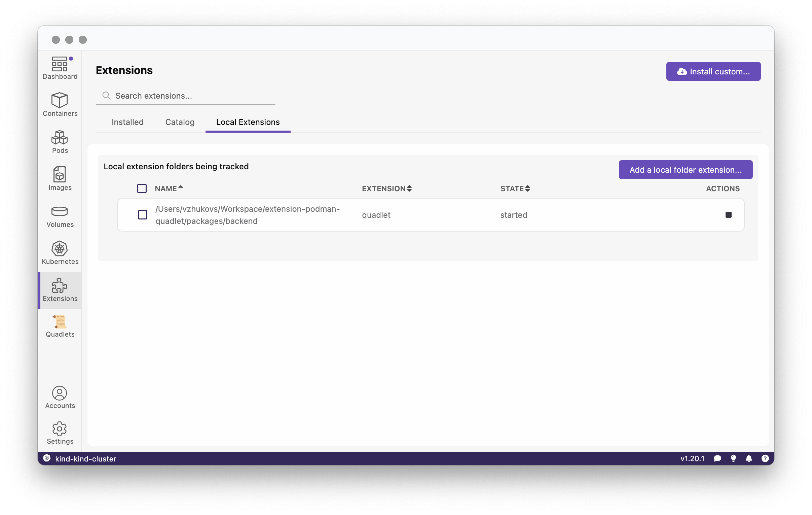The height and width of the screenshot is (515, 812).
Task: Click the Install custom extension button
Action: 713,71
